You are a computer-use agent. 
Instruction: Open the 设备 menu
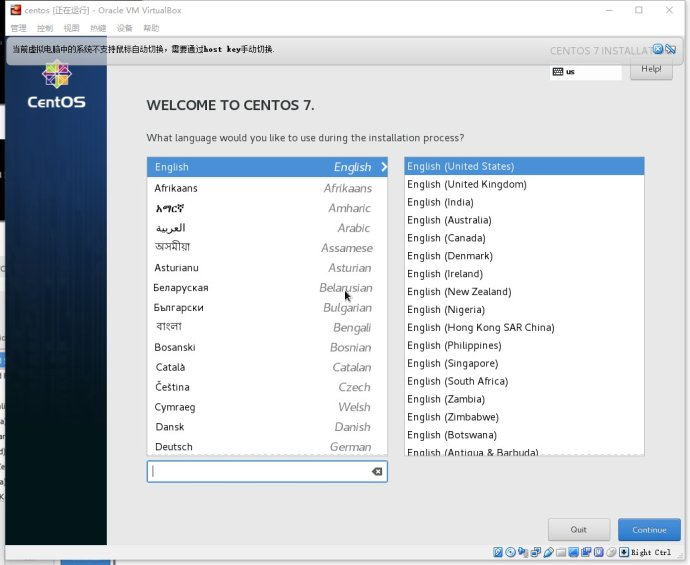point(124,28)
